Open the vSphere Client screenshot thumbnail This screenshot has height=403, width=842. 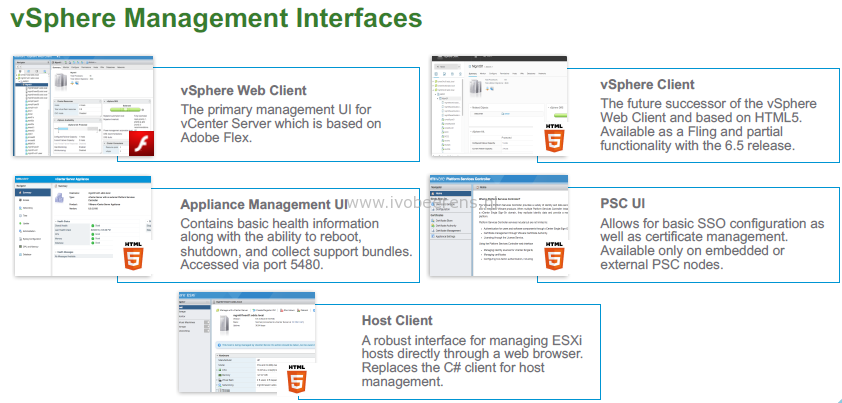[499, 106]
